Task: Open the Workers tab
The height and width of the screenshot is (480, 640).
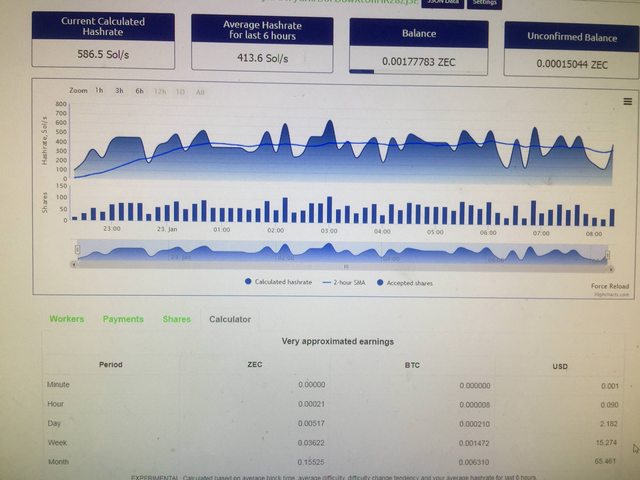Action: click(67, 319)
